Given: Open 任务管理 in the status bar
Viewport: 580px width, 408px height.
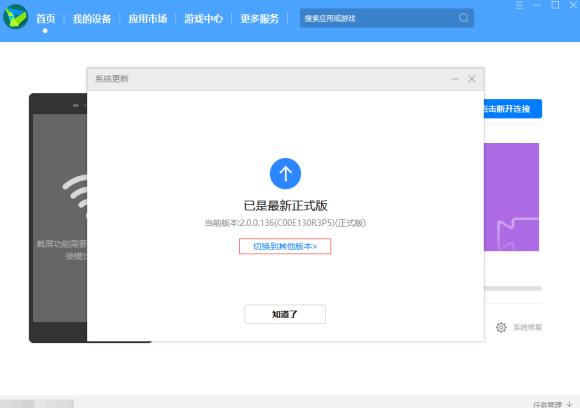Looking at the screenshot, I should (x=547, y=405).
